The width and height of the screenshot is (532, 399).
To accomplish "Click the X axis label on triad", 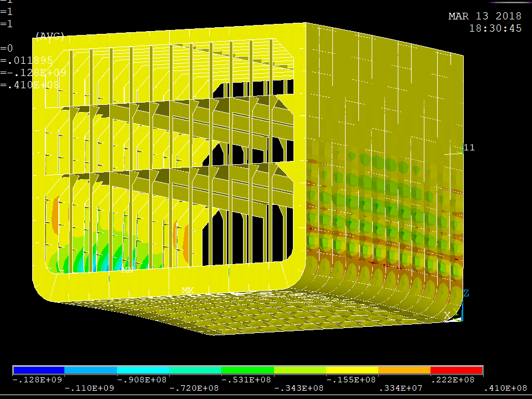I will click(447, 315).
